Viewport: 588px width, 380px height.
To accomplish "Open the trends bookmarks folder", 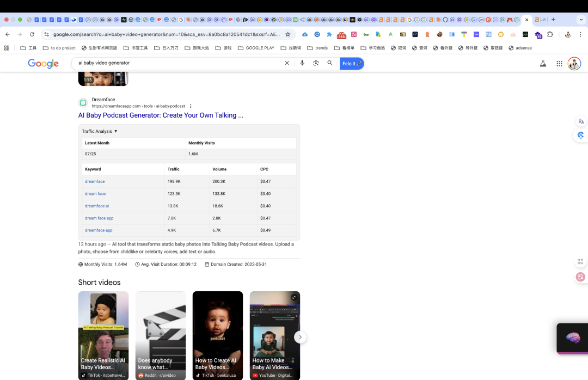I will pyautogui.click(x=317, y=48).
